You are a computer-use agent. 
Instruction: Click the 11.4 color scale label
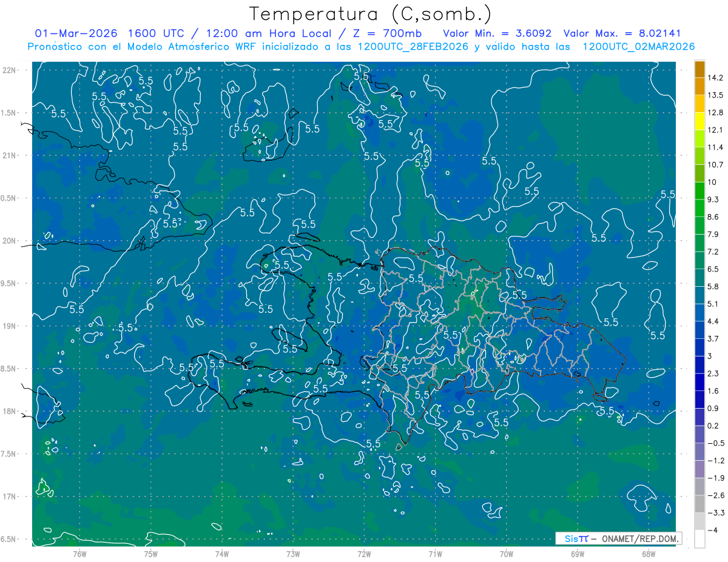716,147
